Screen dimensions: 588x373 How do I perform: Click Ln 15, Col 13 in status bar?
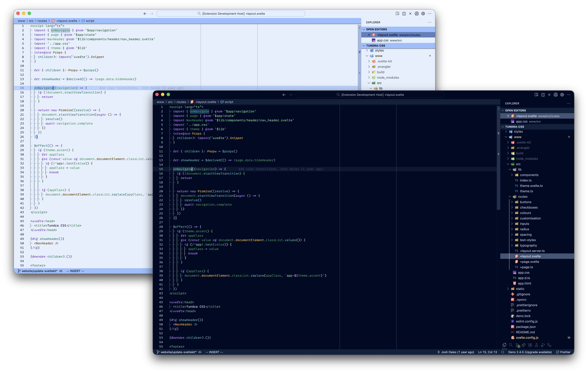(x=487, y=352)
